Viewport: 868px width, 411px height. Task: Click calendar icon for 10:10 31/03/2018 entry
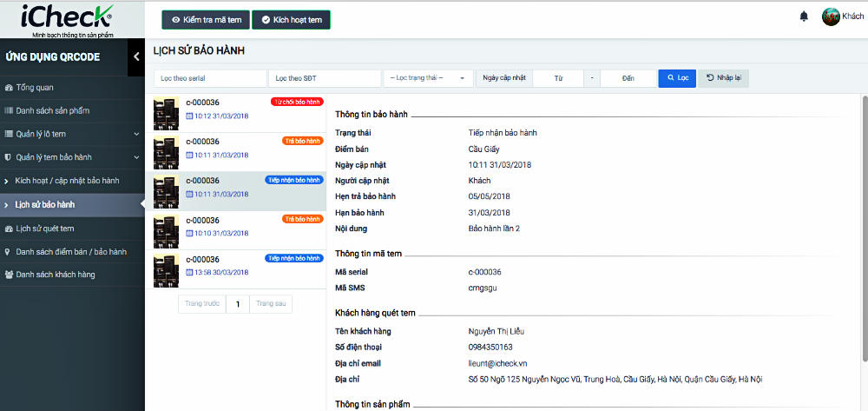[189, 233]
